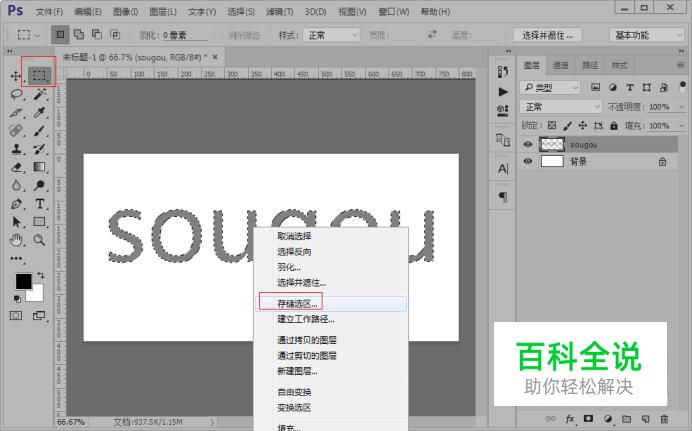Toggle Subtract from selection mode
This screenshot has height=431, width=692.
coord(97,34)
